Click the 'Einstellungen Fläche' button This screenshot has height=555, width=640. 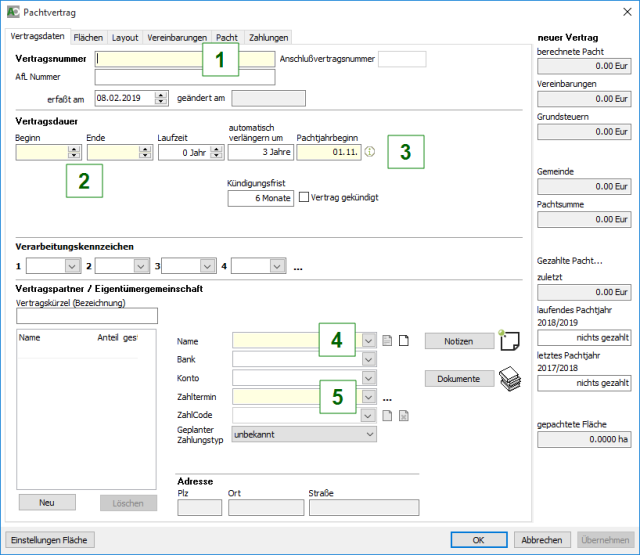(51, 539)
